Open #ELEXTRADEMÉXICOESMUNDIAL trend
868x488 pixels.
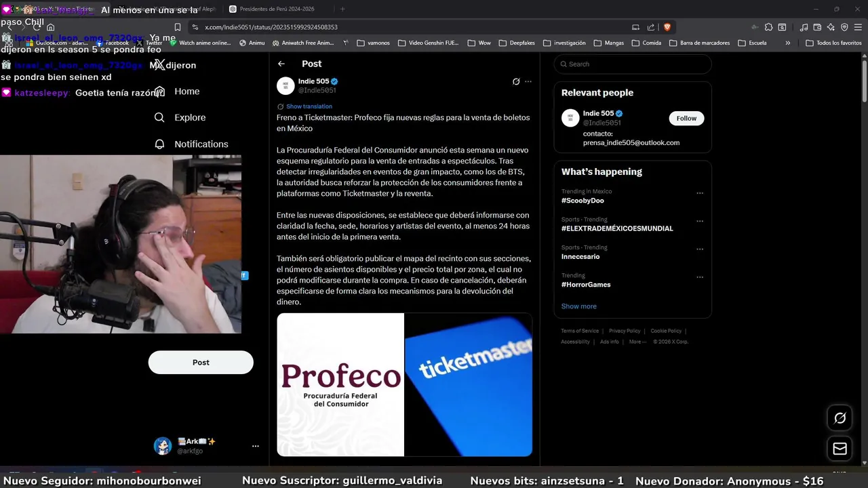tap(617, 228)
